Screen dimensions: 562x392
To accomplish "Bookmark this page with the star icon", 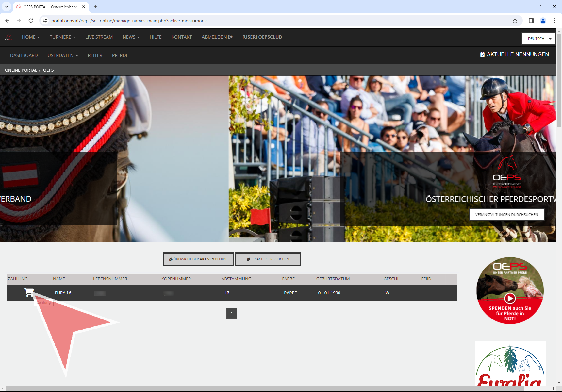I will pyautogui.click(x=515, y=21).
